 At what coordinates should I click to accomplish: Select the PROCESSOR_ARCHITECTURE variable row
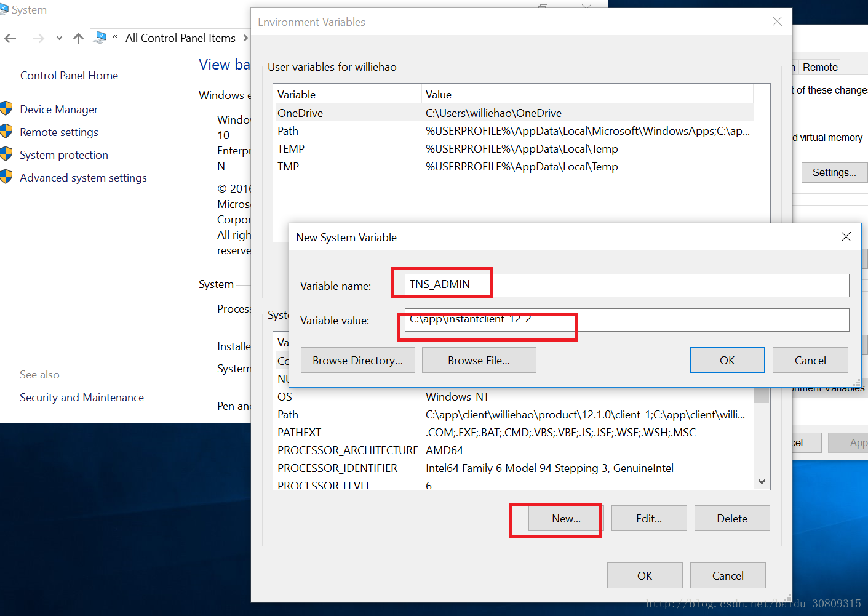tap(514, 450)
